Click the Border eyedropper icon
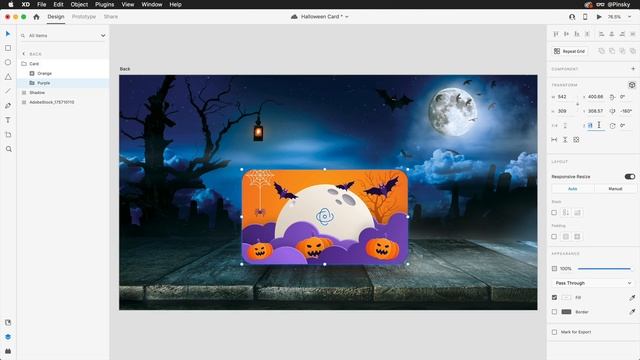Image resolution: width=640 pixels, height=360 pixels. 632,312
